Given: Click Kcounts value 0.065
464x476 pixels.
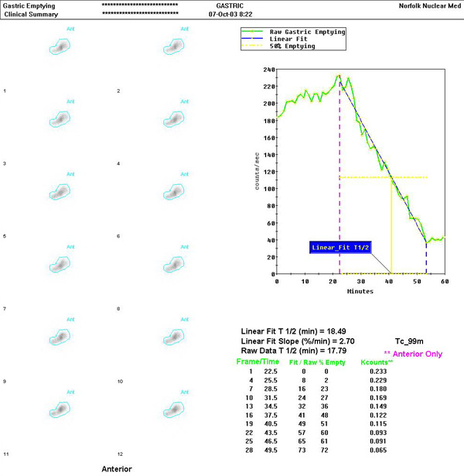Looking at the screenshot, I should click(x=378, y=450).
